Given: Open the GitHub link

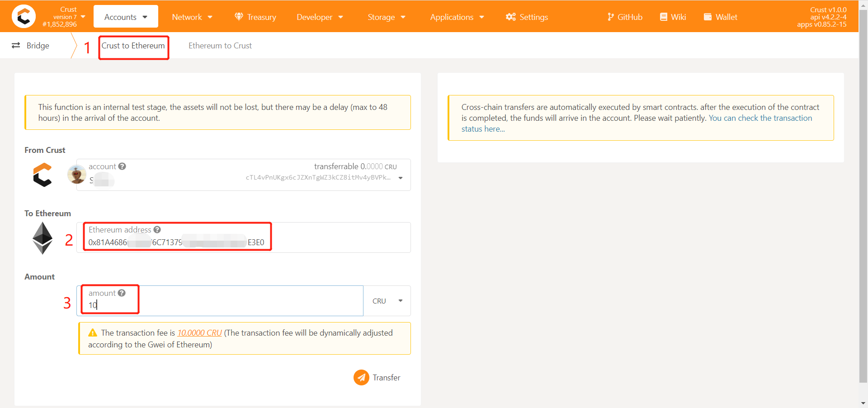Looking at the screenshot, I should coord(624,17).
